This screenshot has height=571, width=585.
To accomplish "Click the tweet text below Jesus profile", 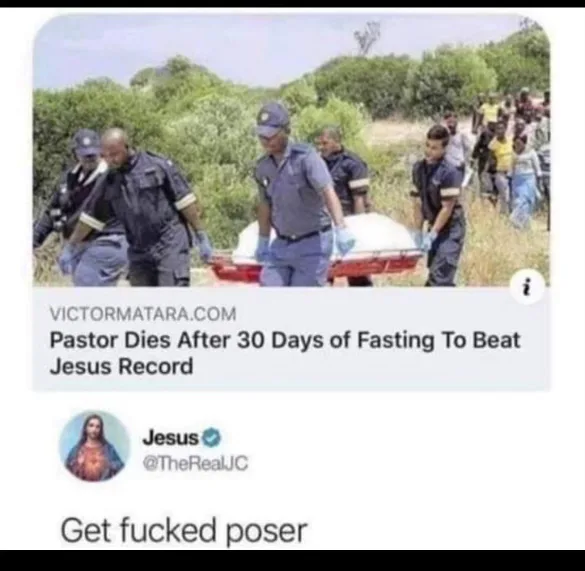I will tap(184, 531).
